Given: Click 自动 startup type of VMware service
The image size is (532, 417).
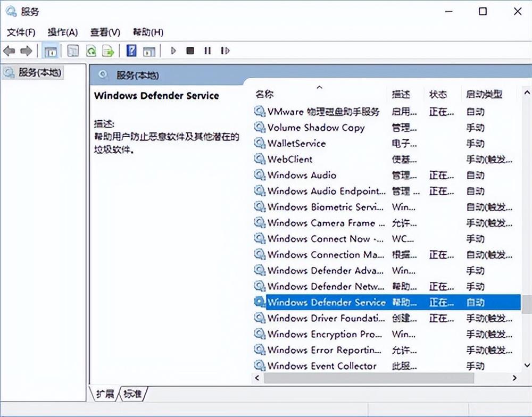Looking at the screenshot, I should coord(475,112).
